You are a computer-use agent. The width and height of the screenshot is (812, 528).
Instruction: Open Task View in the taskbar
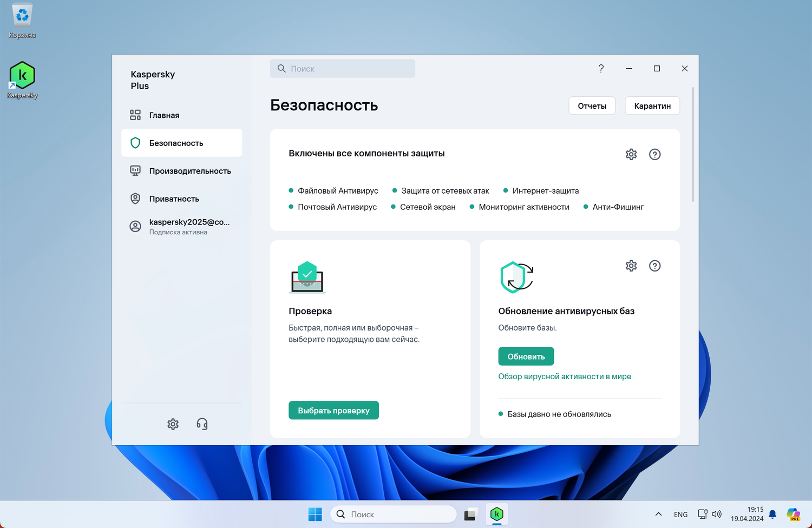(x=470, y=514)
